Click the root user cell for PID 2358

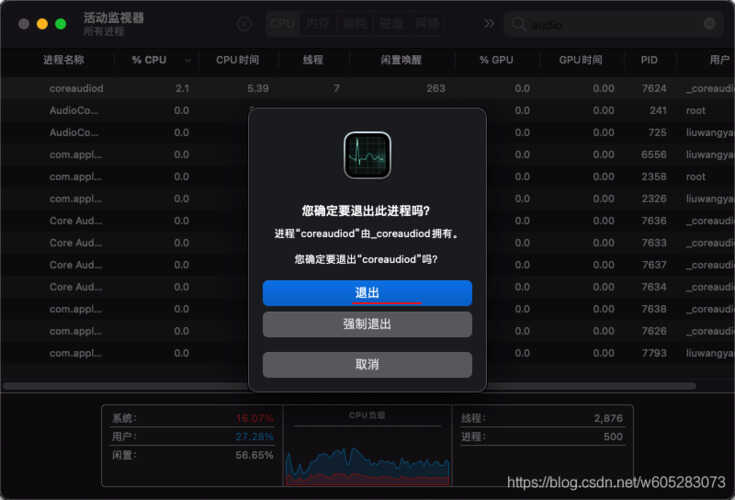point(696,177)
